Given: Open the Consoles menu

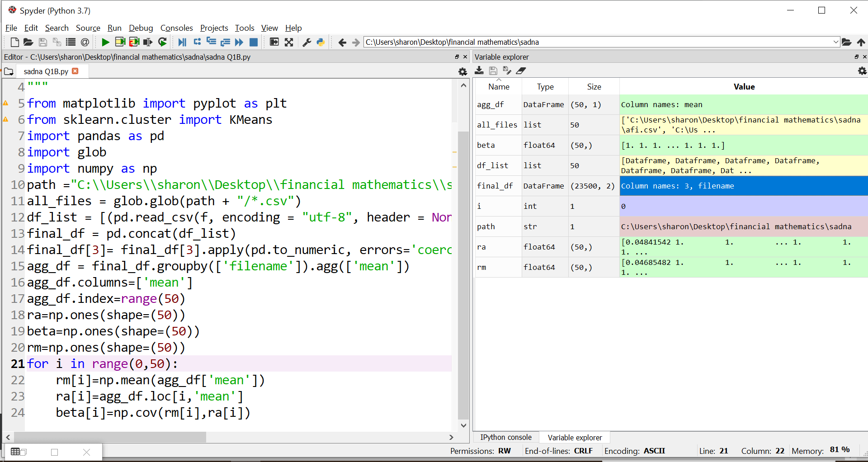Looking at the screenshot, I should (176, 28).
